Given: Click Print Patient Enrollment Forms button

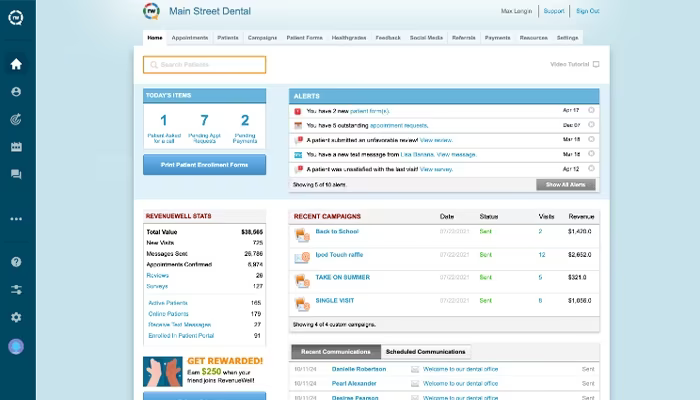Looking at the screenshot, I should pos(204,165).
